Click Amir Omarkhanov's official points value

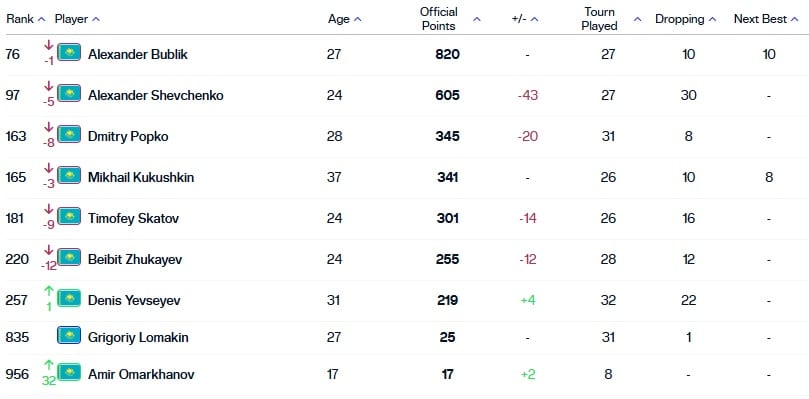(x=447, y=374)
